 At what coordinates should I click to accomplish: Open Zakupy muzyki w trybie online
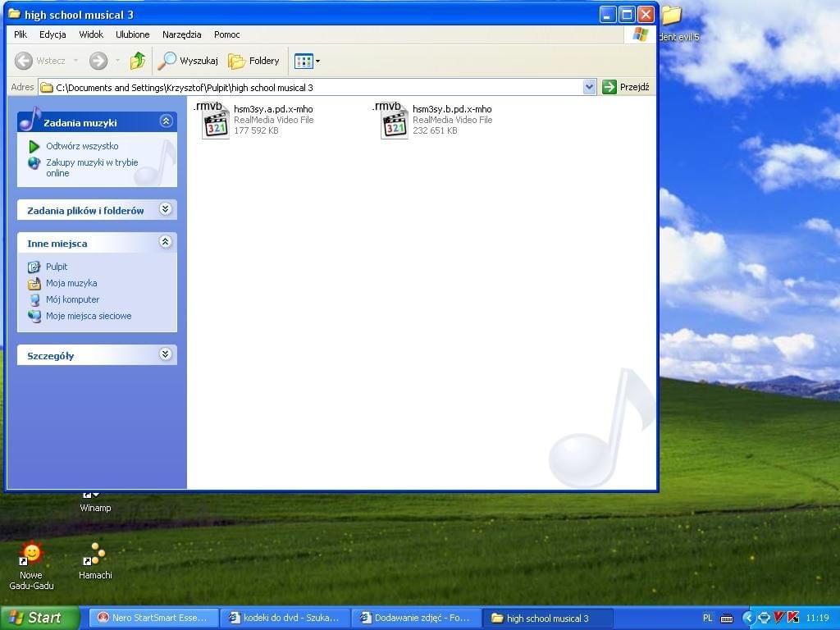92,167
